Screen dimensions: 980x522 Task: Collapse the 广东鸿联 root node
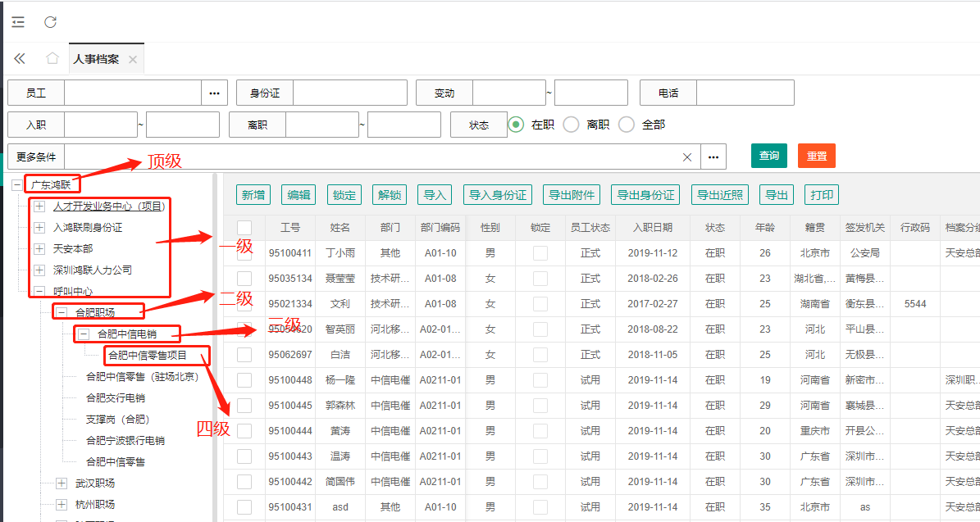16,184
